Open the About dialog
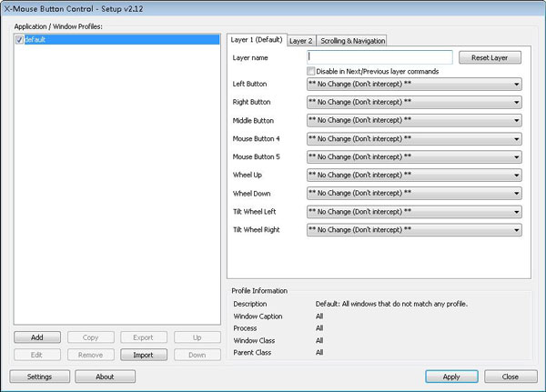 [x=106, y=377]
